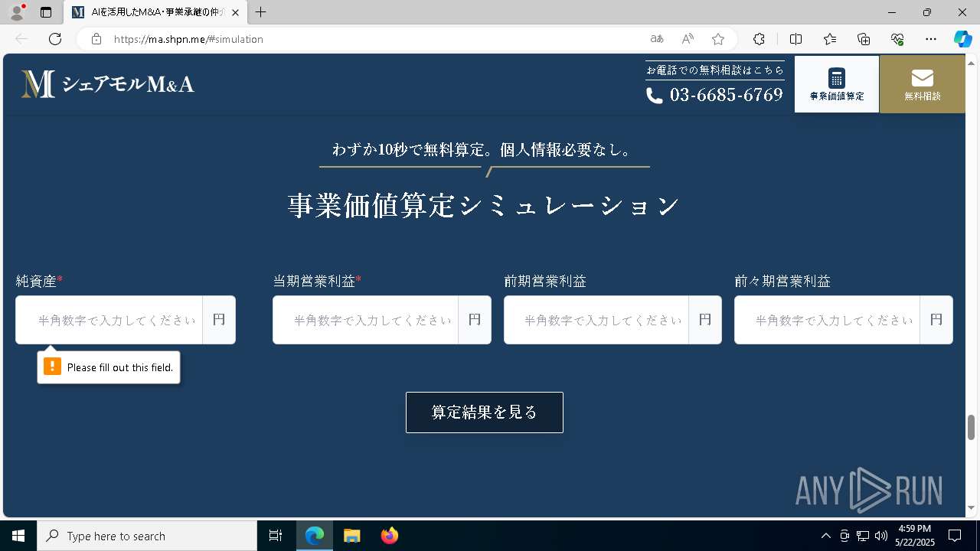Open the notification center
The height and width of the screenshot is (551, 980).
pos(955,536)
